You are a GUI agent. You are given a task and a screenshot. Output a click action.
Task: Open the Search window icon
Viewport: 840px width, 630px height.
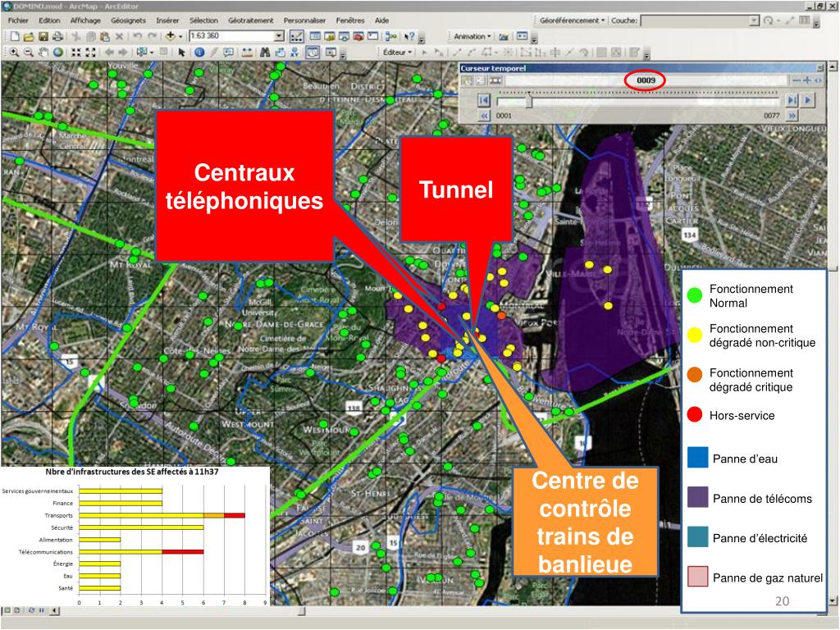(344, 36)
